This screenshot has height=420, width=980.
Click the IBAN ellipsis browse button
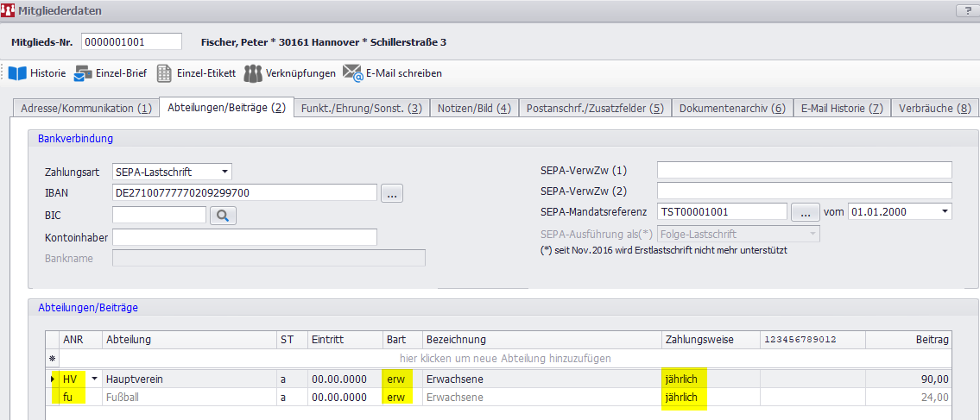click(392, 193)
